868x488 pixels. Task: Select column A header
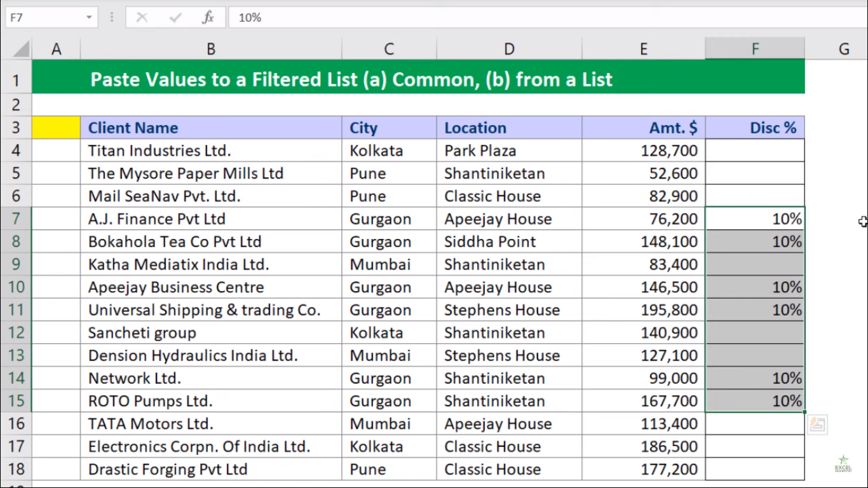tap(56, 48)
